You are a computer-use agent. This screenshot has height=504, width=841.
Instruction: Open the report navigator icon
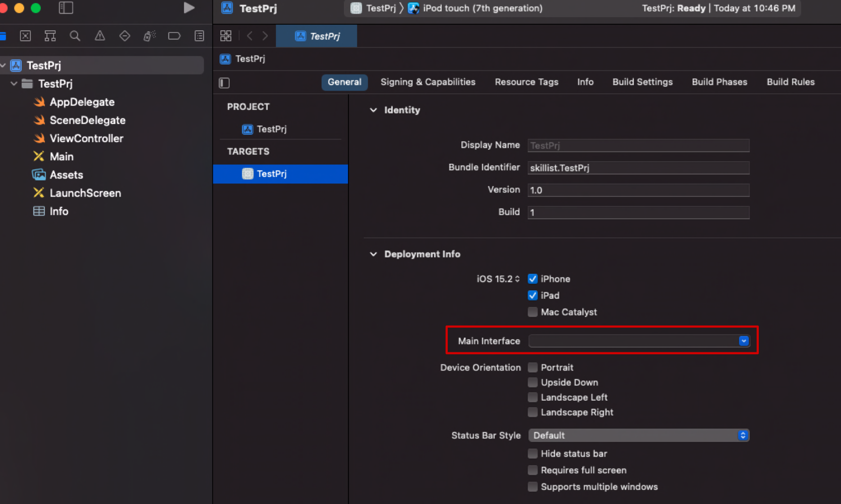click(x=199, y=36)
